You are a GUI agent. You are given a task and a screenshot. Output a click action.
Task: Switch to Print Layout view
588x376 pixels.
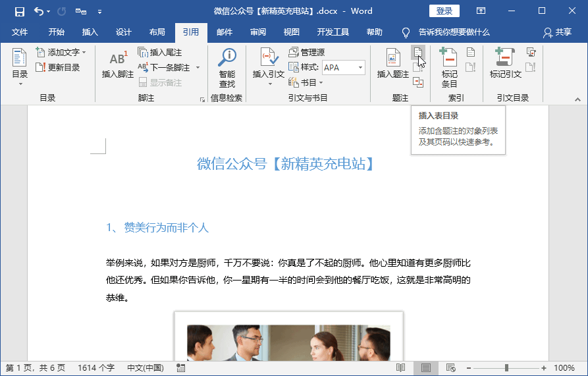[x=425, y=368]
